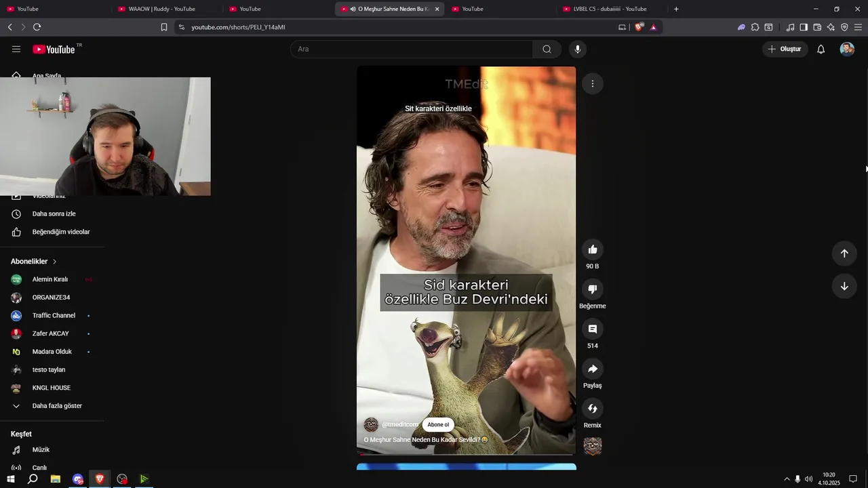Open the Madara Olduk subscription
868x488 pixels.
click(x=52, y=352)
